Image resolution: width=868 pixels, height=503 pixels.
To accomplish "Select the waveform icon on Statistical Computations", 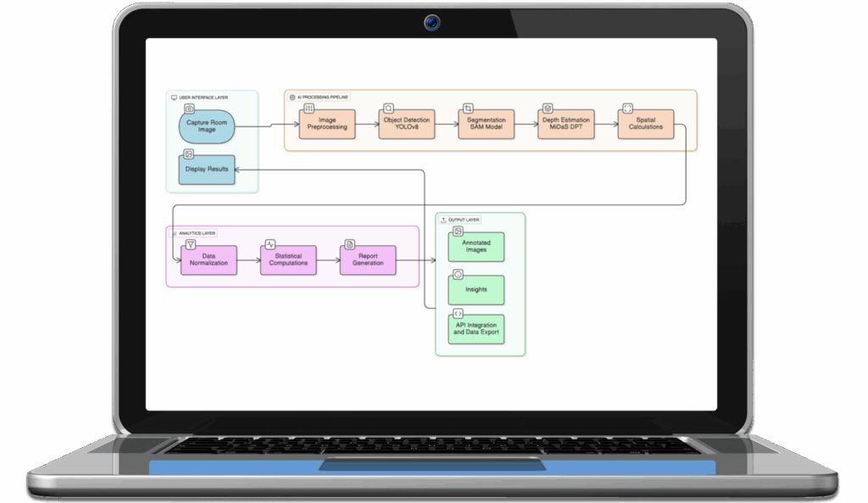I will (270, 243).
